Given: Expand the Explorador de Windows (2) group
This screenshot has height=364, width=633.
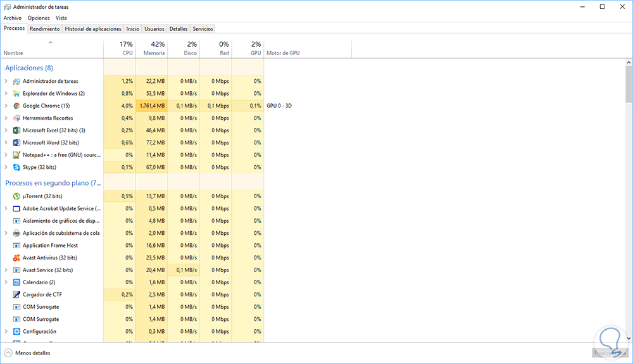Looking at the screenshot, I should (x=6, y=94).
